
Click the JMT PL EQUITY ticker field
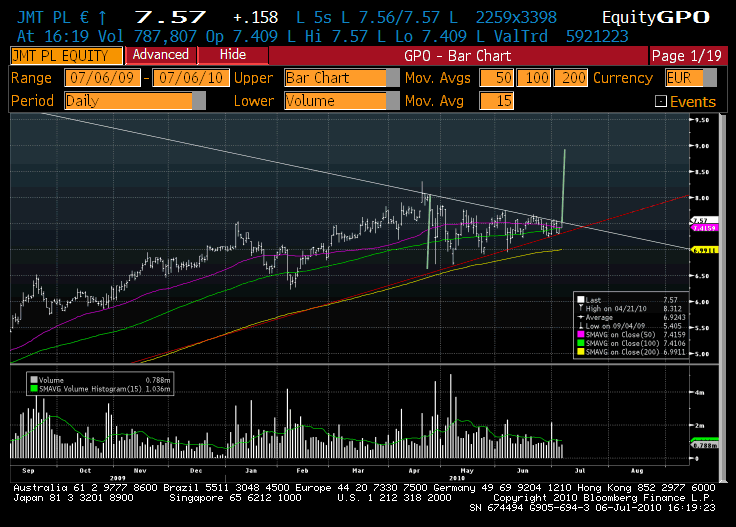67,56
